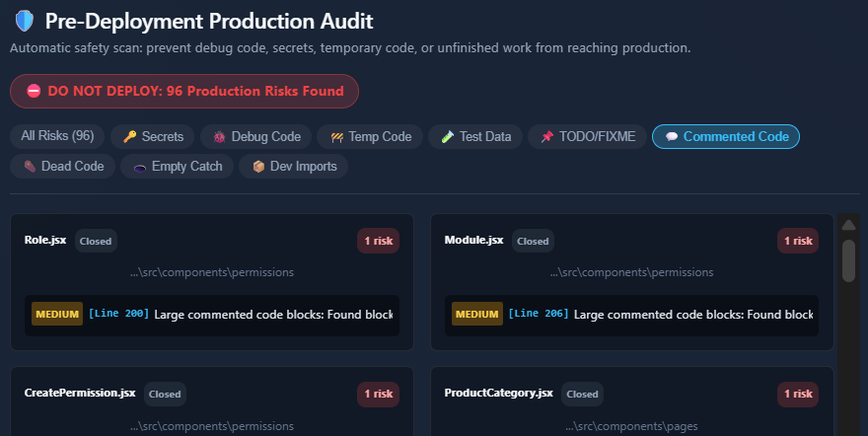The height and width of the screenshot is (436, 868).
Task: Filter by Temp Code category
Action: point(370,137)
